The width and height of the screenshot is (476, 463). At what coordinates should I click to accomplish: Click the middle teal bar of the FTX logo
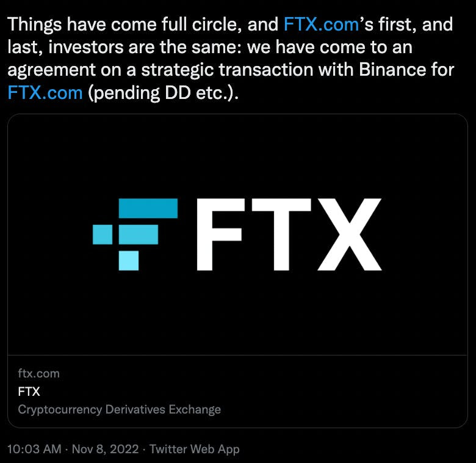(x=138, y=234)
